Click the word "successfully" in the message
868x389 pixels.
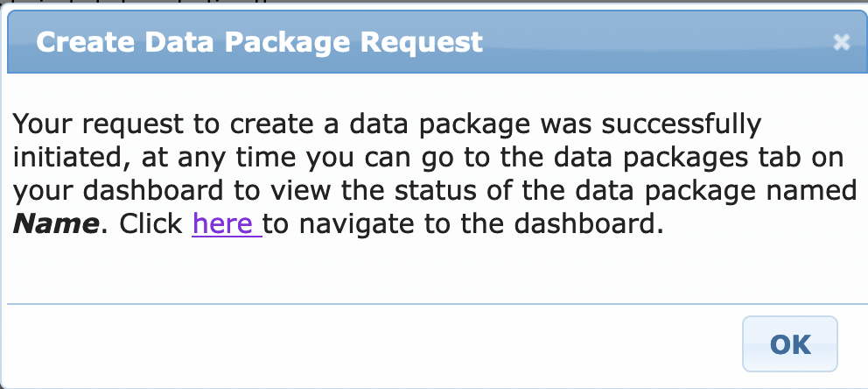click(682, 124)
